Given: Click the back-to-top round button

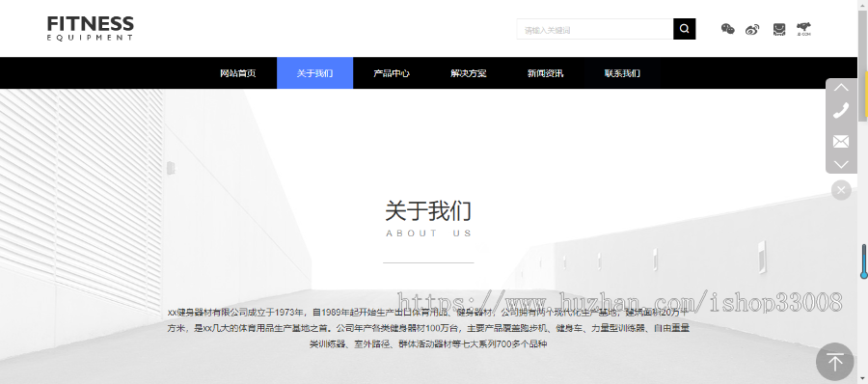Looking at the screenshot, I should 835,362.
